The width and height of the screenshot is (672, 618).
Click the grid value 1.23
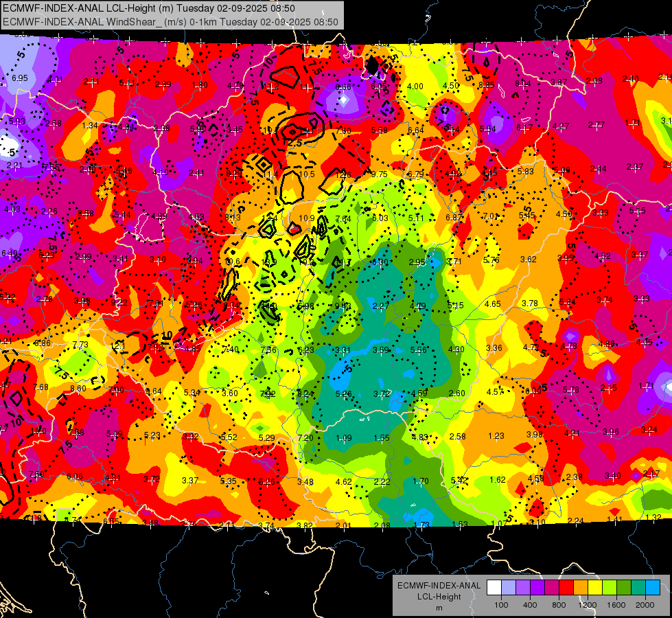pyautogui.click(x=496, y=436)
